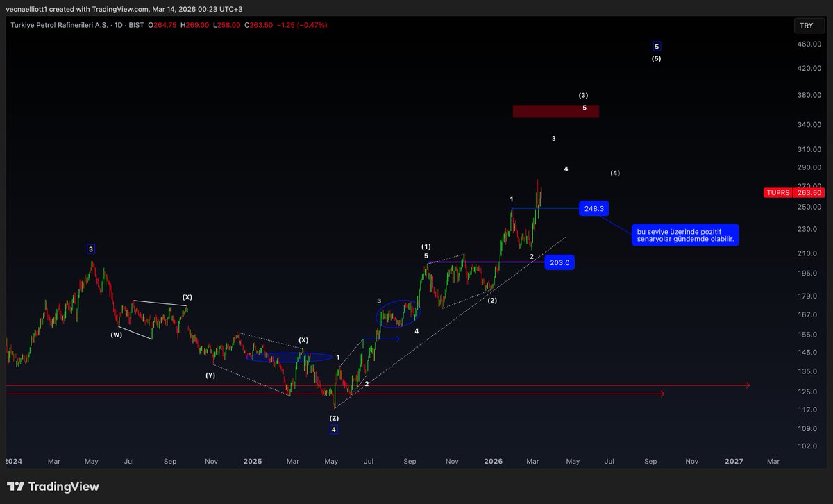Click the 2025 label on time axis
This screenshot has width=833, height=504.
pyautogui.click(x=253, y=461)
